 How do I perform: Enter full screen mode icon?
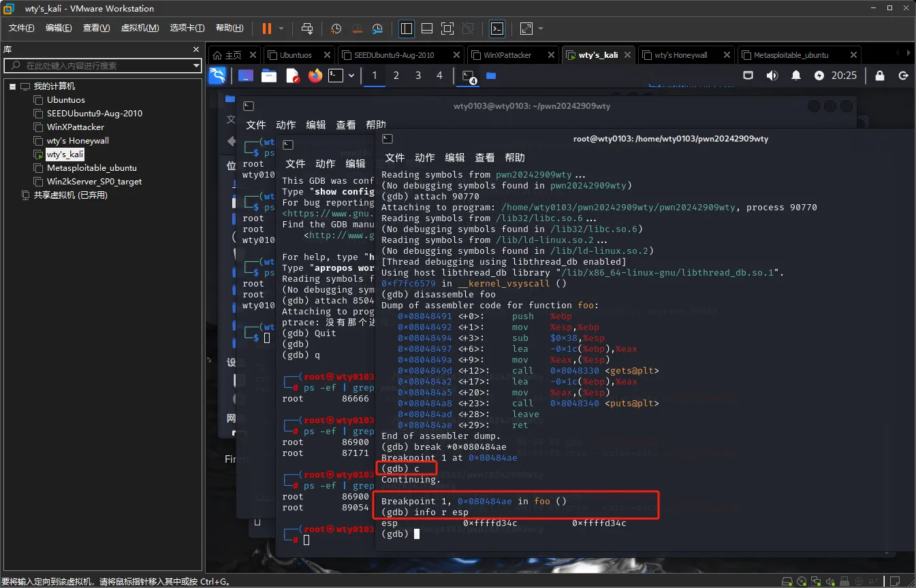tap(447, 29)
